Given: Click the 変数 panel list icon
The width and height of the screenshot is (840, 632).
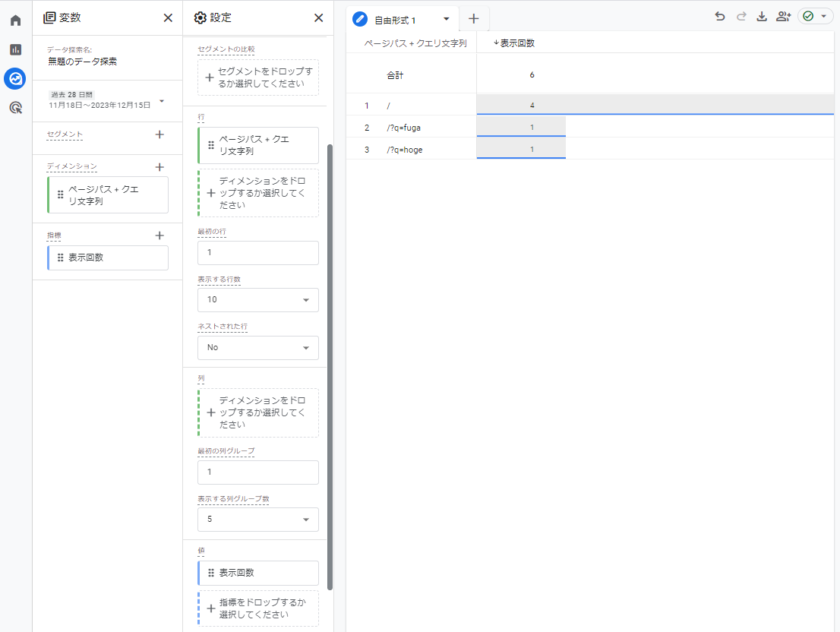Looking at the screenshot, I should tap(49, 17).
